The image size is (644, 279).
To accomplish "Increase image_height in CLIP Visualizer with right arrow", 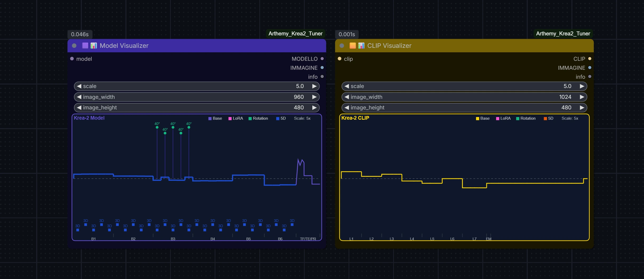I will pos(582,108).
